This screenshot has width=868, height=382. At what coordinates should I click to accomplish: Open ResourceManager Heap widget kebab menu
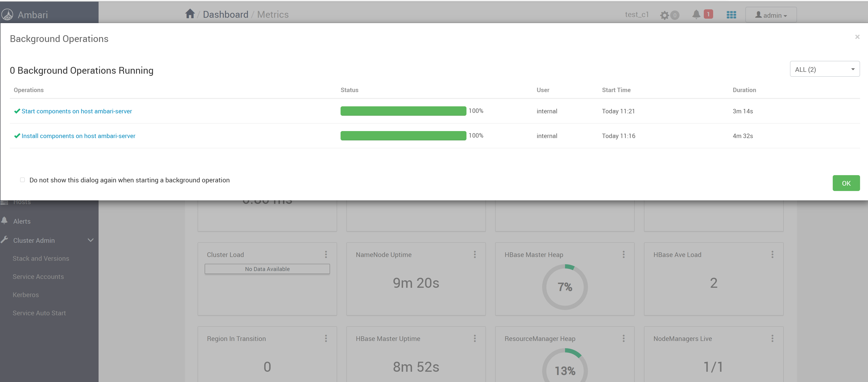point(623,338)
